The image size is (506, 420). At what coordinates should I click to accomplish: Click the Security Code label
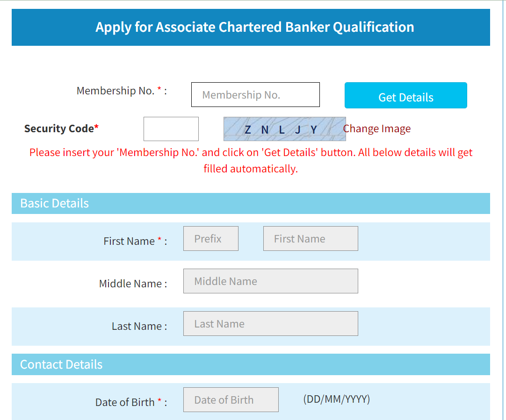click(61, 128)
